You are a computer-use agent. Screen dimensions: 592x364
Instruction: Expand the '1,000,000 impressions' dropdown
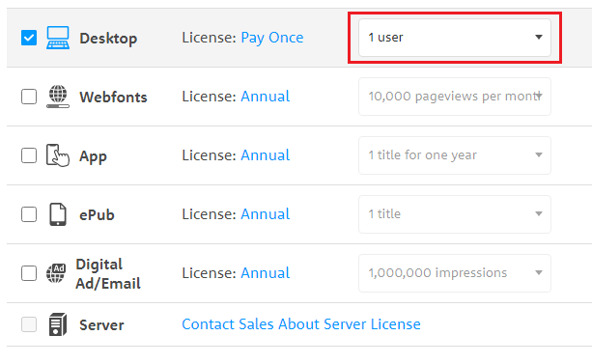click(455, 273)
